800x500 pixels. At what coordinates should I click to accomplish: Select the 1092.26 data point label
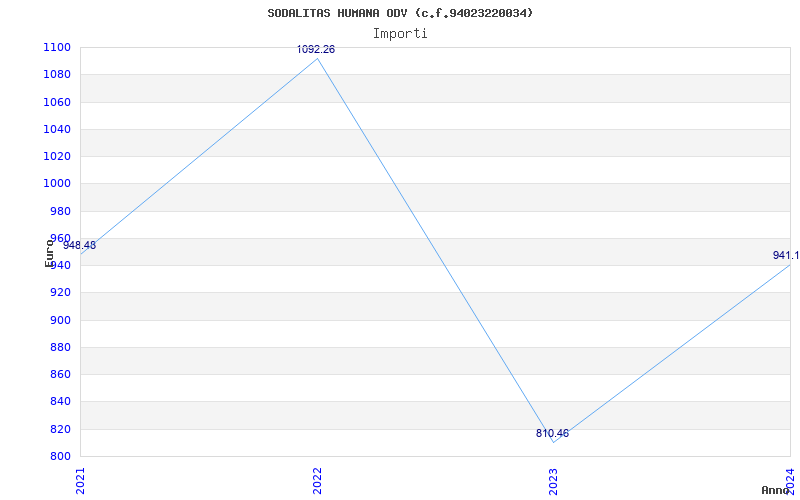316,49
